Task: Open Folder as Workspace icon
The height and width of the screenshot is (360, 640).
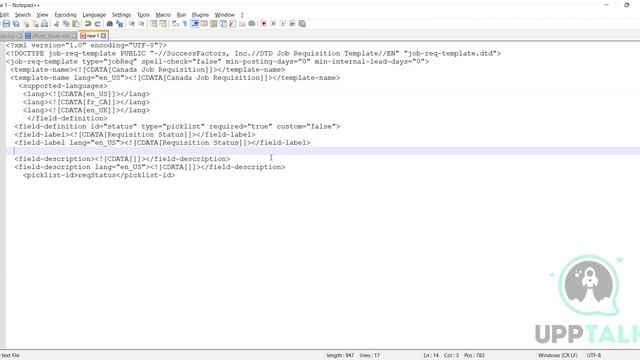Action: 242,24
